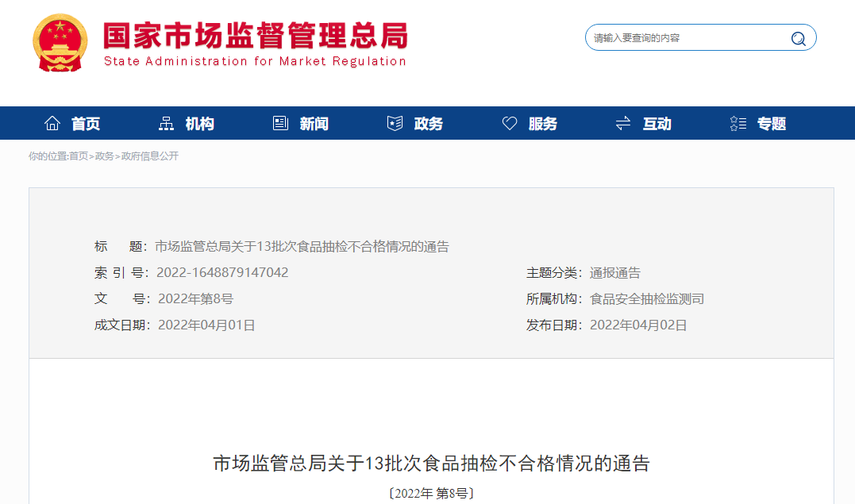The width and height of the screenshot is (855, 504).
Task: Select the 互动 menu item
Action: [x=656, y=123]
